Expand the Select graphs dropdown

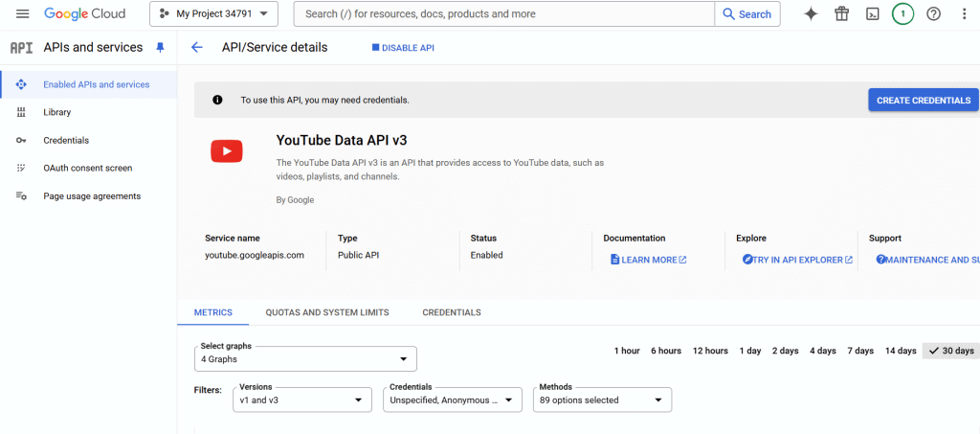pos(305,359)
